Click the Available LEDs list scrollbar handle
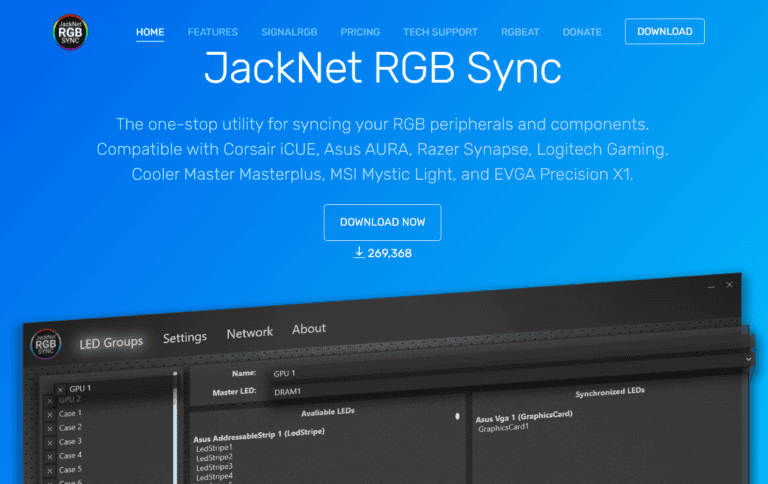 coord(457,416)
